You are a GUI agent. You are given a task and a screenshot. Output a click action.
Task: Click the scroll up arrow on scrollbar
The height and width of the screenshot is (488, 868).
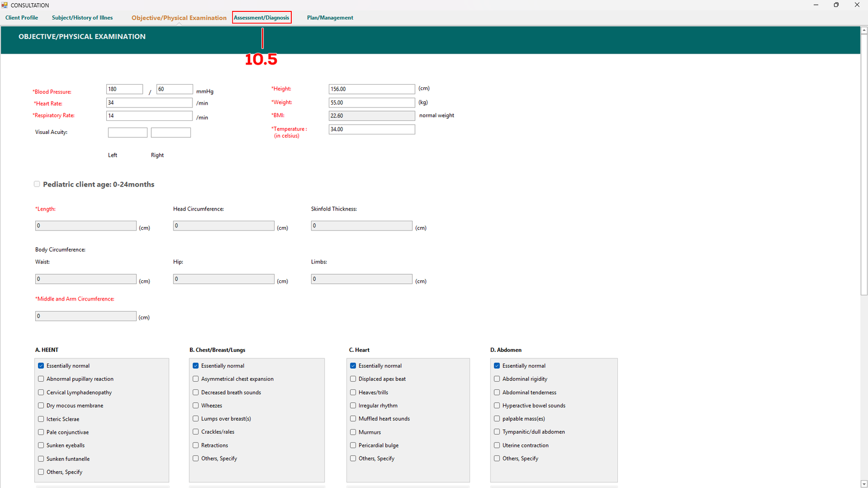click(x=864, y=30)
